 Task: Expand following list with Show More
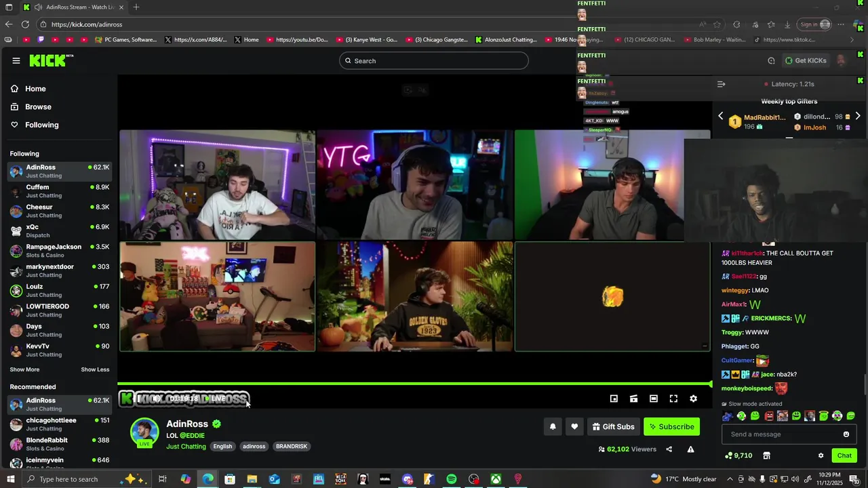coord(24,370)
